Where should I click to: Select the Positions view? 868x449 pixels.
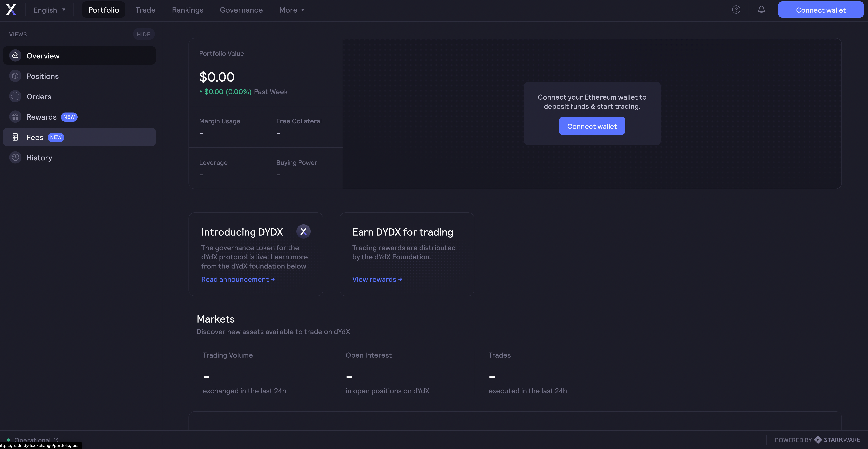point(79,76)
